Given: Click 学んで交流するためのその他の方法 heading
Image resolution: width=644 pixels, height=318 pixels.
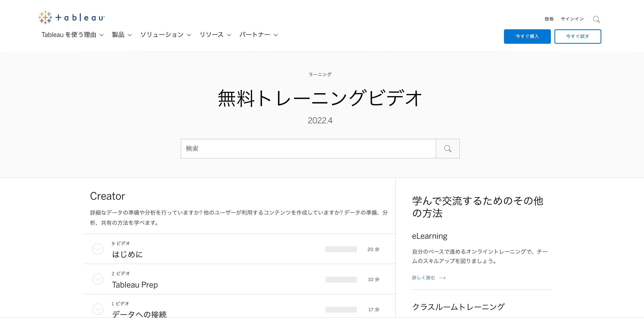Looking at the screenshot, I should tap(478, 207).
